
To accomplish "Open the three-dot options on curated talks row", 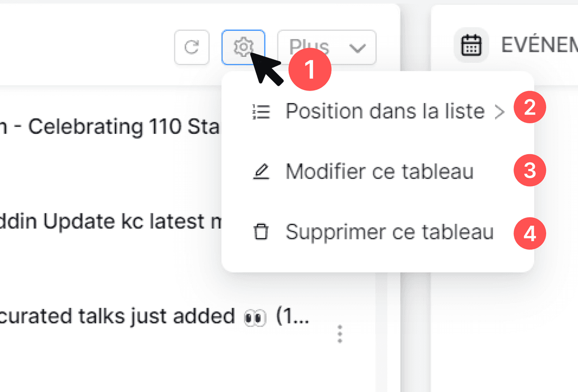I will pyautogui.click(x=340, y=334).
